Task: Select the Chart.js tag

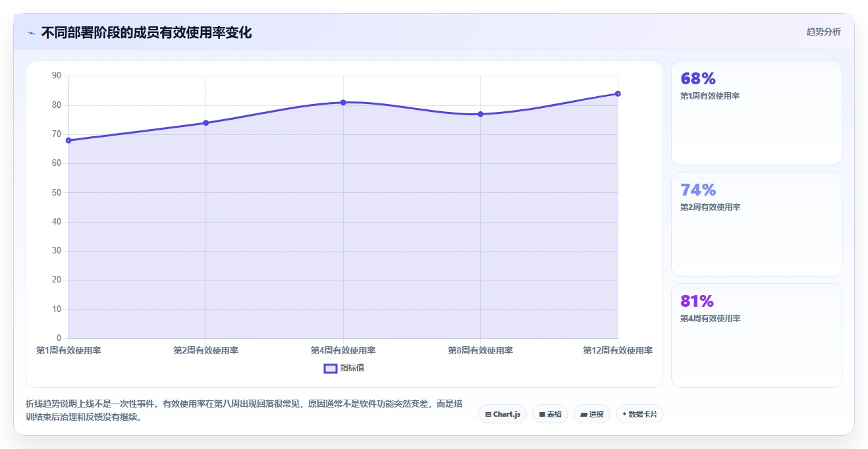Action: pyautogui.click(x=502, y=414)
